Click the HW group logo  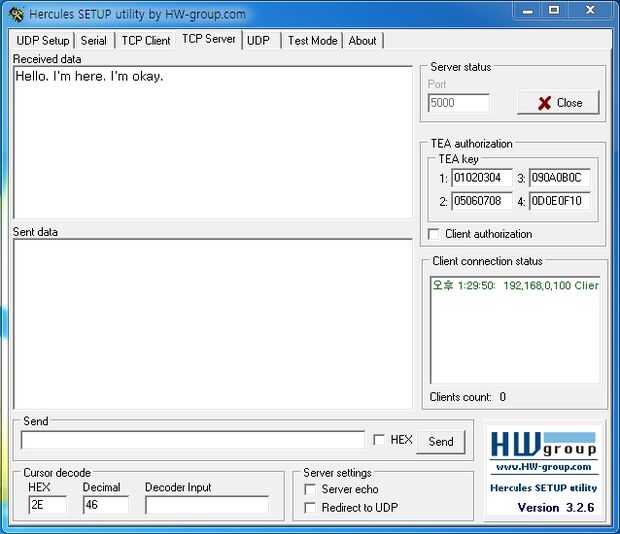pos(543,444)
